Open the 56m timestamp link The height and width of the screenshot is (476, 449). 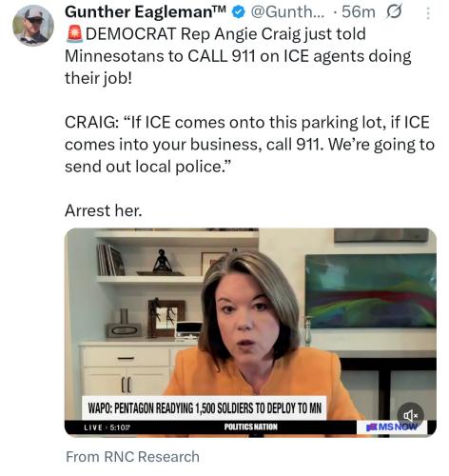359,12
